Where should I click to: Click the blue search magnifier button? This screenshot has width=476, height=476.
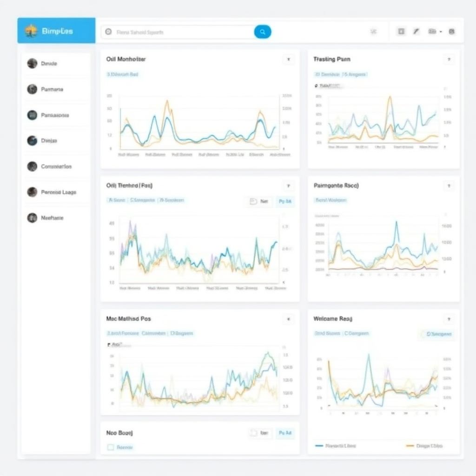[263, 32]
